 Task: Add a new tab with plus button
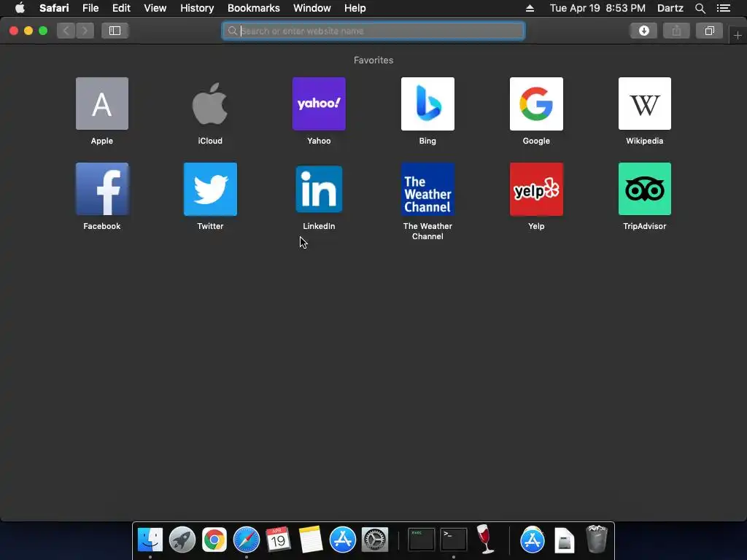tap(738, 35)
